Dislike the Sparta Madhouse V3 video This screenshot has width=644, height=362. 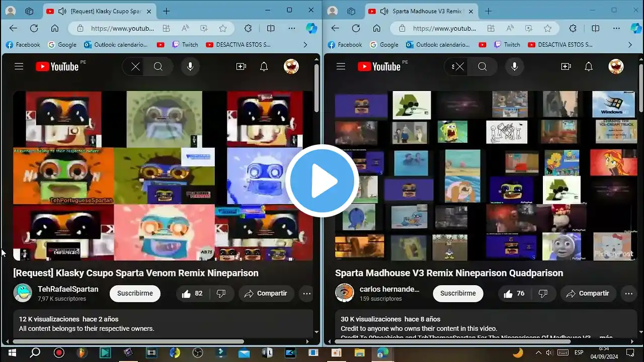pos(543,294)
